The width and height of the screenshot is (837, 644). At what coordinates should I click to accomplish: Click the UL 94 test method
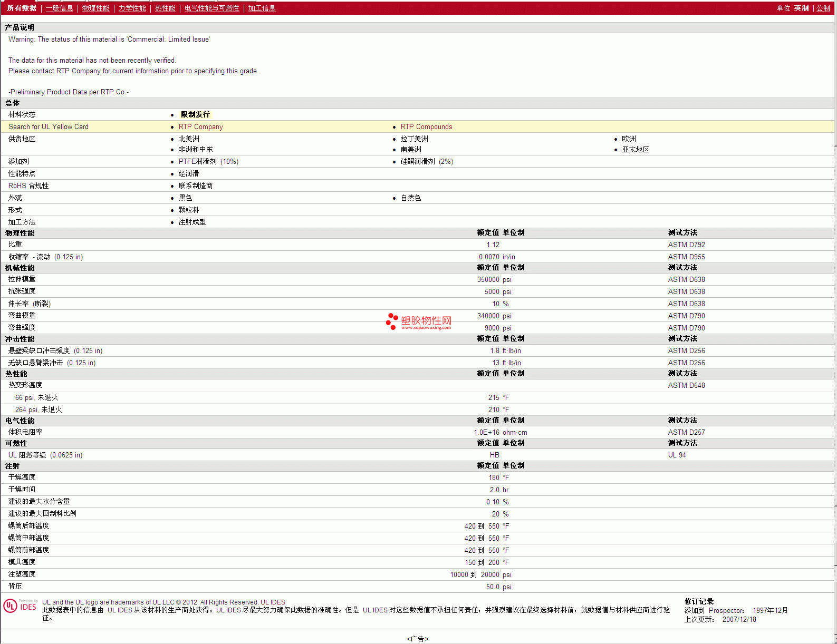click(x=677, y=455)
